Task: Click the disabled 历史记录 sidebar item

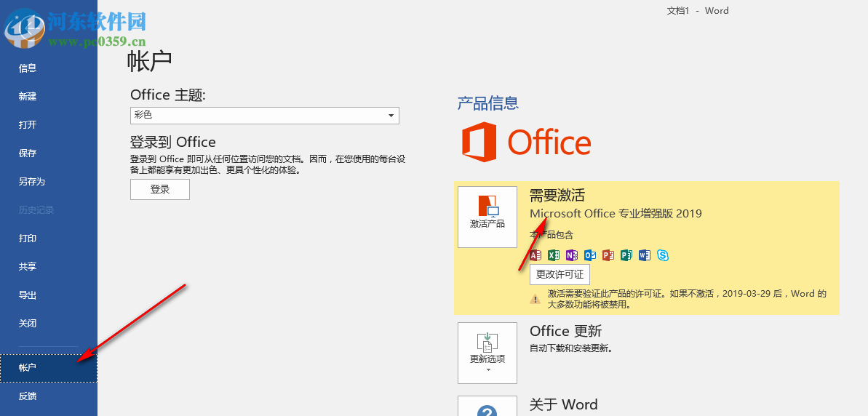Action: coord(36,210)
